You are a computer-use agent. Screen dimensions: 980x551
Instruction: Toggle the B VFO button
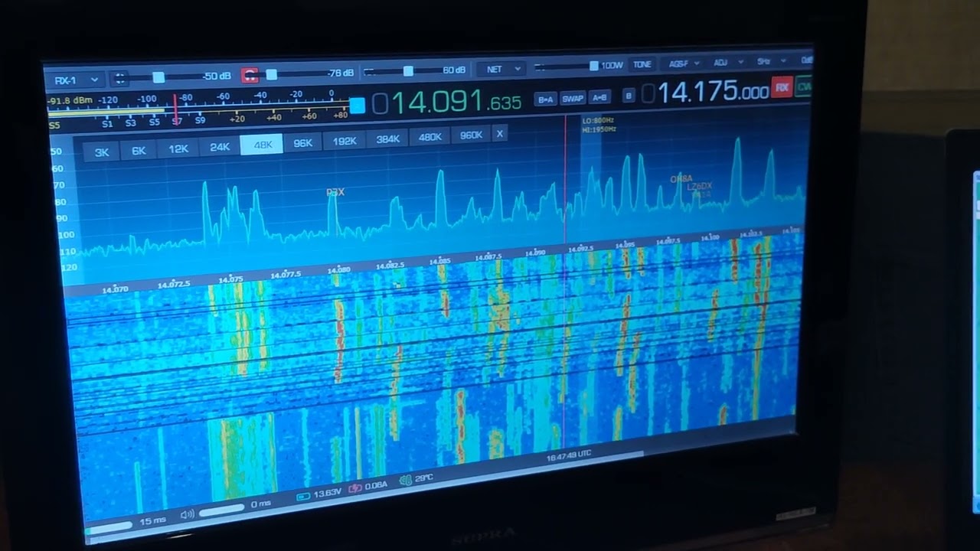[x=629, y=96]
